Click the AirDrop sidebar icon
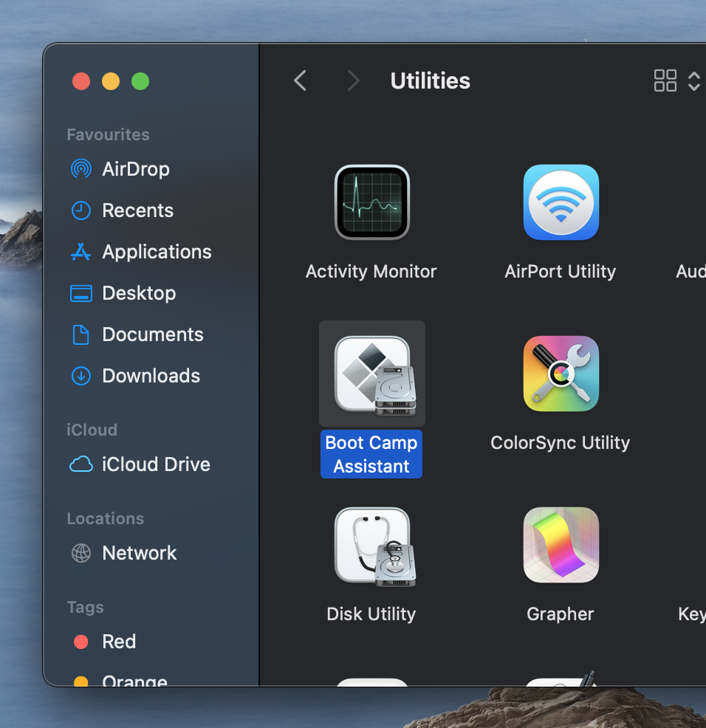This screenshot has height=728, width=706. [x=80, y=168]
